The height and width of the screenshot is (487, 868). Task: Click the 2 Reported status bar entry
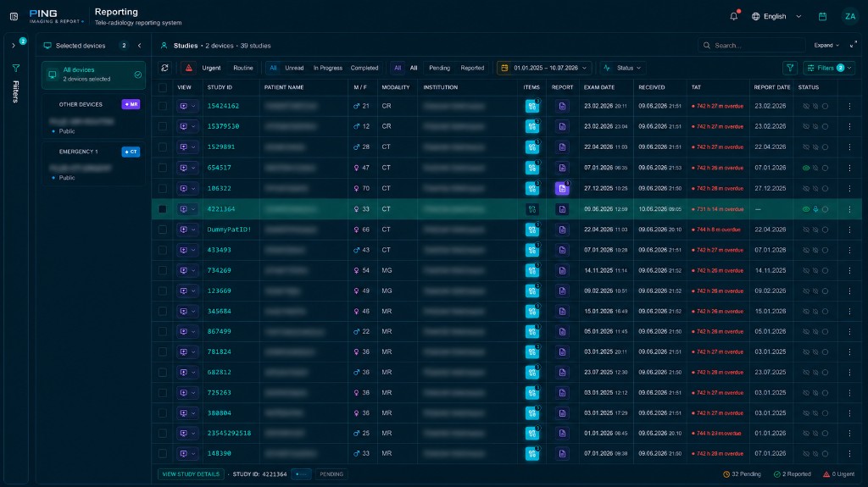pyautogui.click(x=793, y=474)
